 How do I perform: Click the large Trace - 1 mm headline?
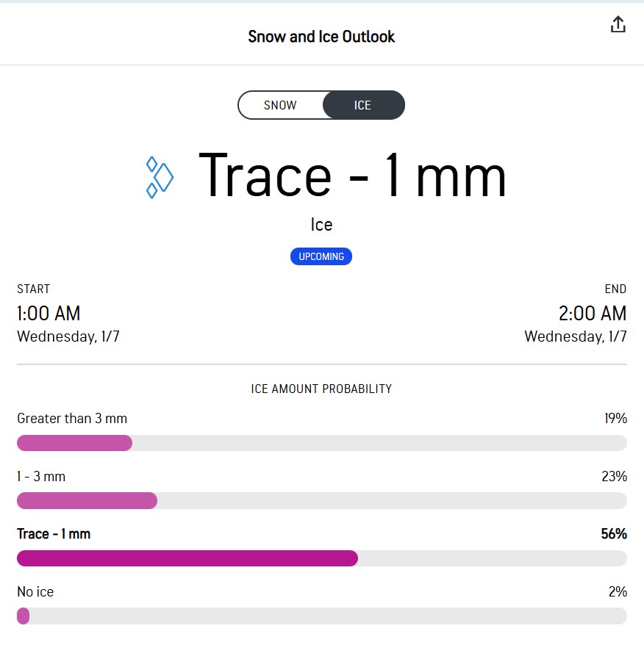tap(352, 176)
